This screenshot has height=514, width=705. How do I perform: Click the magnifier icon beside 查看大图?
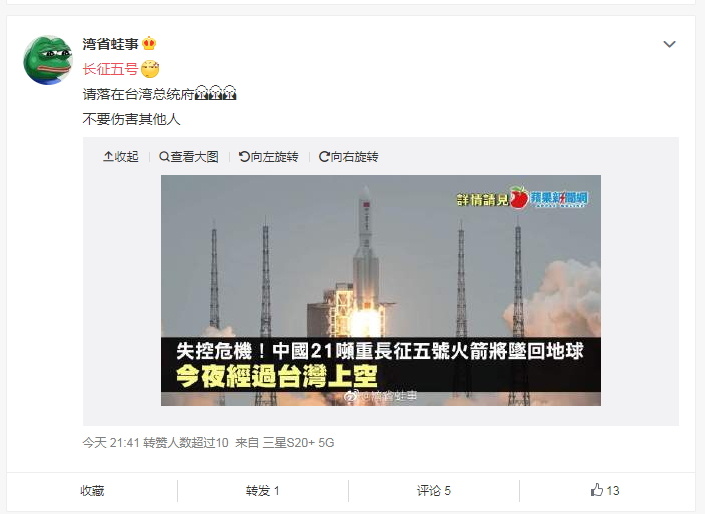pos(164,156)
